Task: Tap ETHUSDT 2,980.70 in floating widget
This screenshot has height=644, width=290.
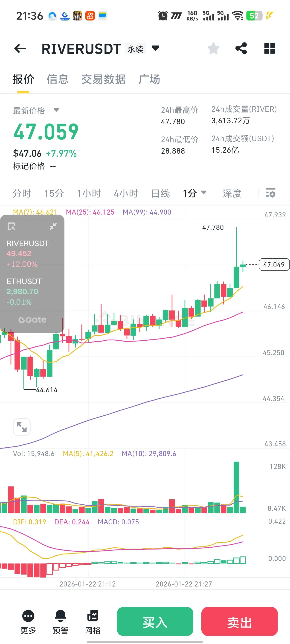Action: [x=24, y=291]
